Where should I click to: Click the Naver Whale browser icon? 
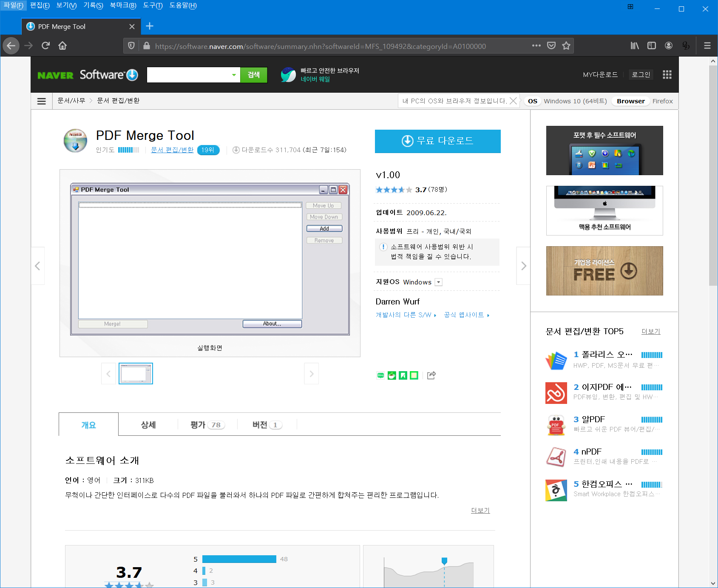pos(288,75)
